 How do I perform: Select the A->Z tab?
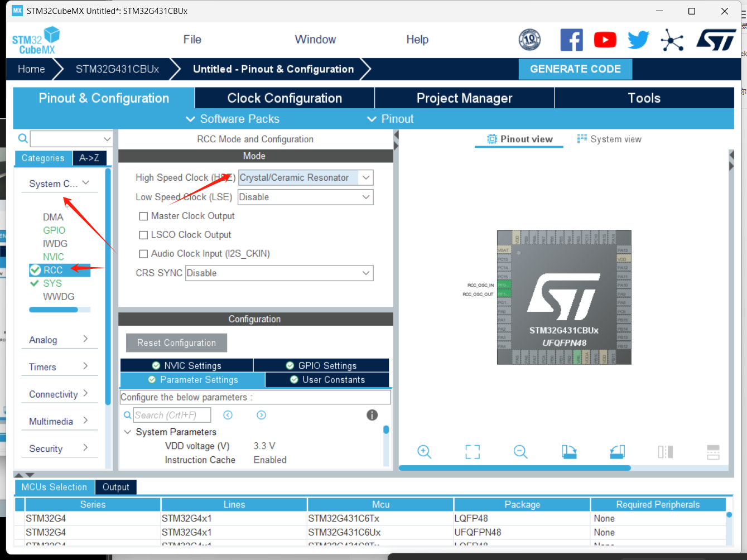click(x=89, y=158)
